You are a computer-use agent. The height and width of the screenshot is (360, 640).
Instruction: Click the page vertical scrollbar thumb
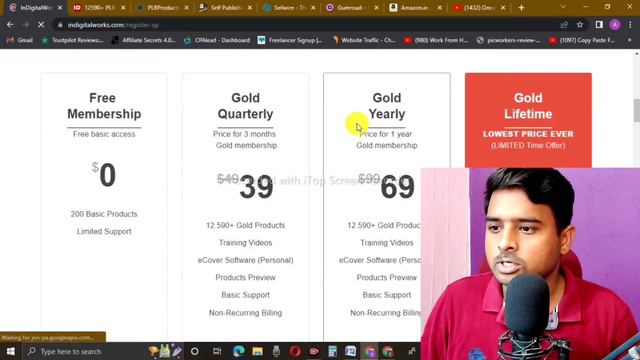click(x=636, y=110)
